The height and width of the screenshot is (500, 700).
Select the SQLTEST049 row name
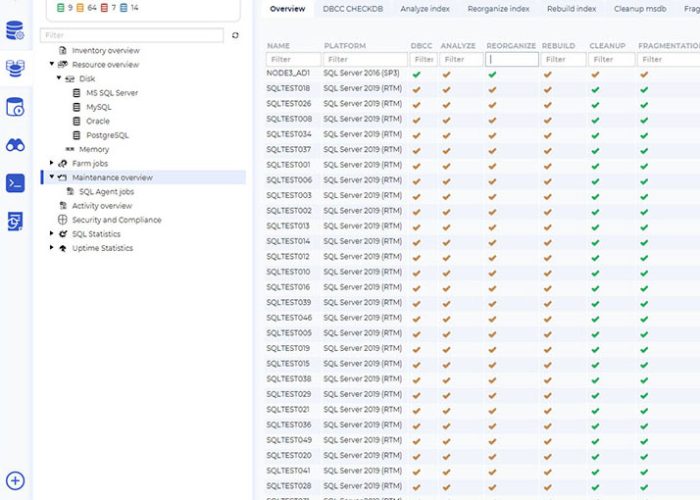point(289,440)
